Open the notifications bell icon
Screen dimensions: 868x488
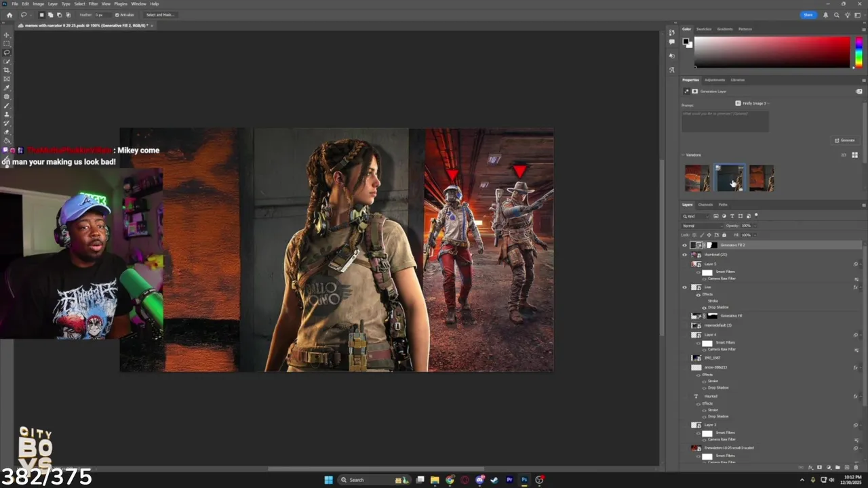point(825,15)
